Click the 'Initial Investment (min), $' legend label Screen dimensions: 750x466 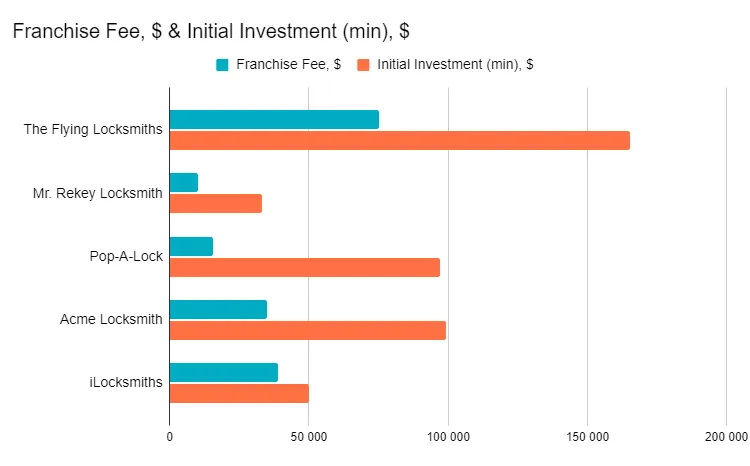pyautogui.click(x=455, y=65)
